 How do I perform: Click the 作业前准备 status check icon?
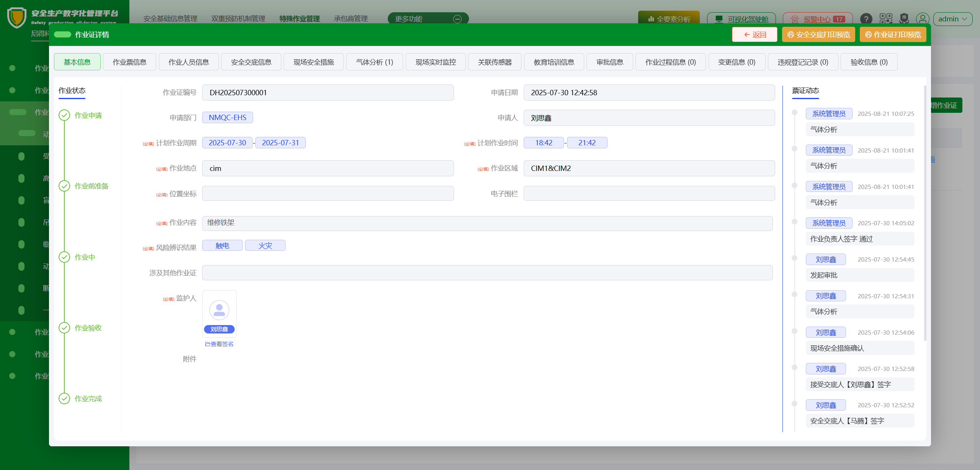(x=64, y=186)
